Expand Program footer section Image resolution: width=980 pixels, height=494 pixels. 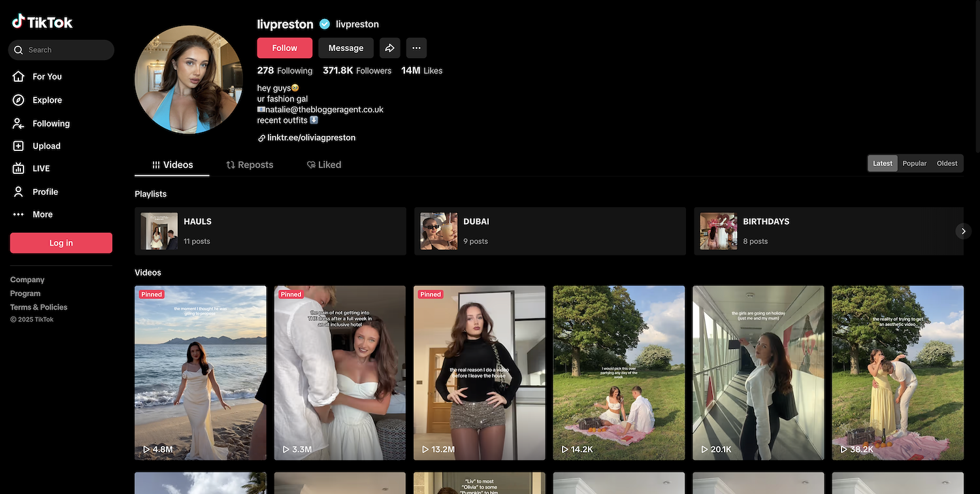[x=25, y=293]
